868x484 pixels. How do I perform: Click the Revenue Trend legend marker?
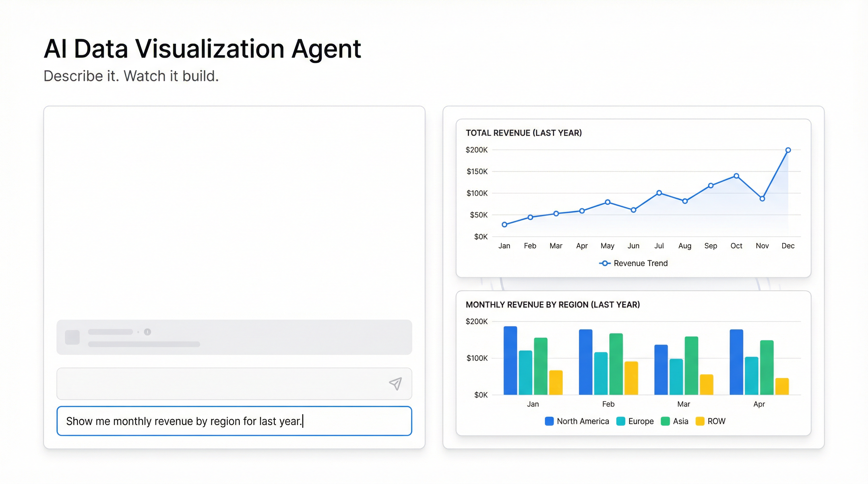pyautogui.click(x=605, y=263)
